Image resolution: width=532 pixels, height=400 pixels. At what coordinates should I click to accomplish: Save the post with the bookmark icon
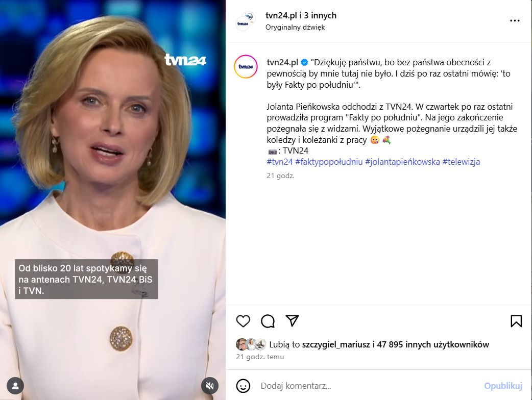coord(516,321)
